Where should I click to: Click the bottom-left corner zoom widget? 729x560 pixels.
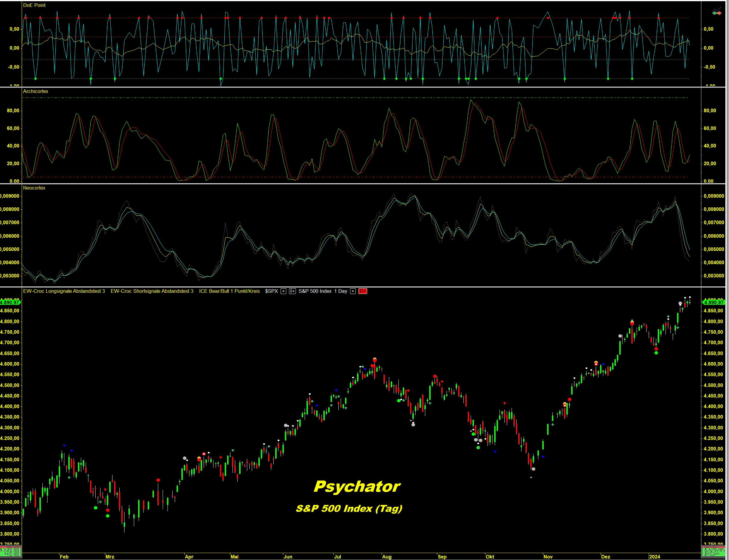[x=11, y=551]
